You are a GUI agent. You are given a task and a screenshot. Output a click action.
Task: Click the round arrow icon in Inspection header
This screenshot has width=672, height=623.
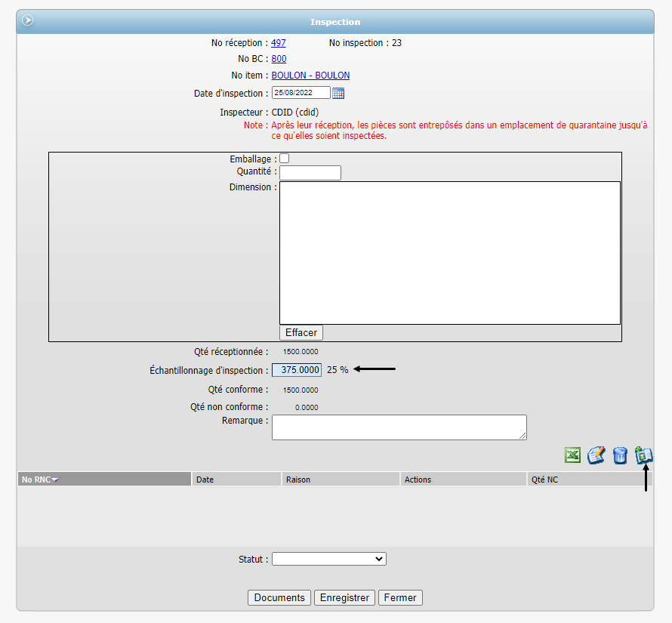coord(28,21)
